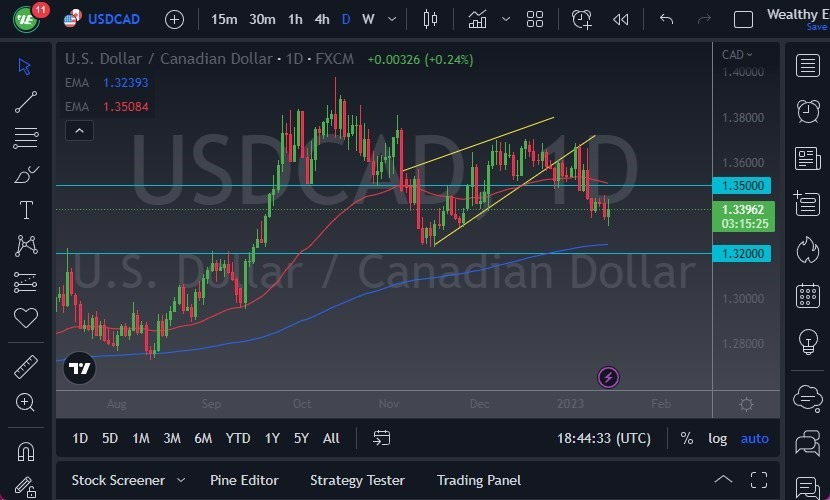Screen dimensions: 830x500
Task: Select the red EMA 1.35084 indicator
Action: (106, 106)
